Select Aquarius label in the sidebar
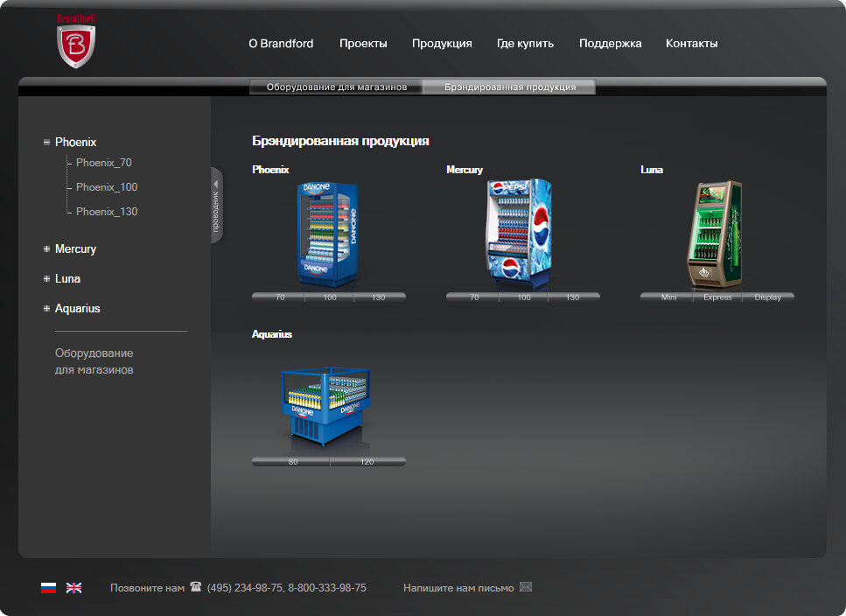Screen dimensions: 846x616 (x=78, y=309)
